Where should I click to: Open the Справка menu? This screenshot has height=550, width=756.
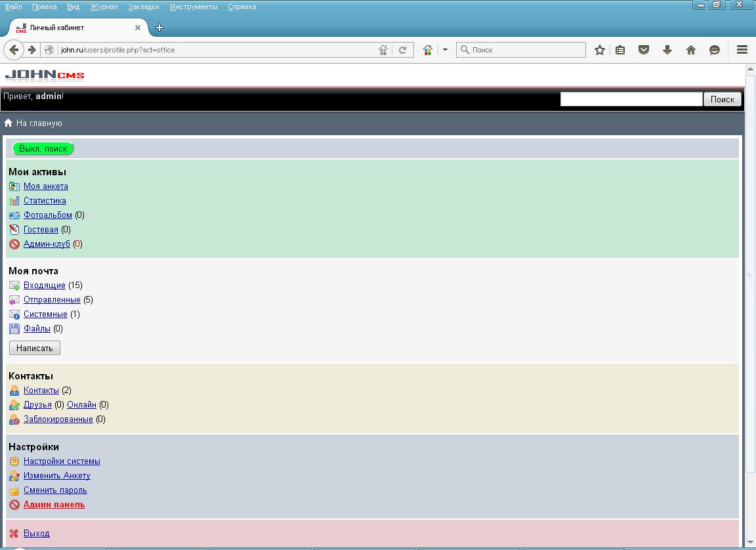tap(242, 7)
